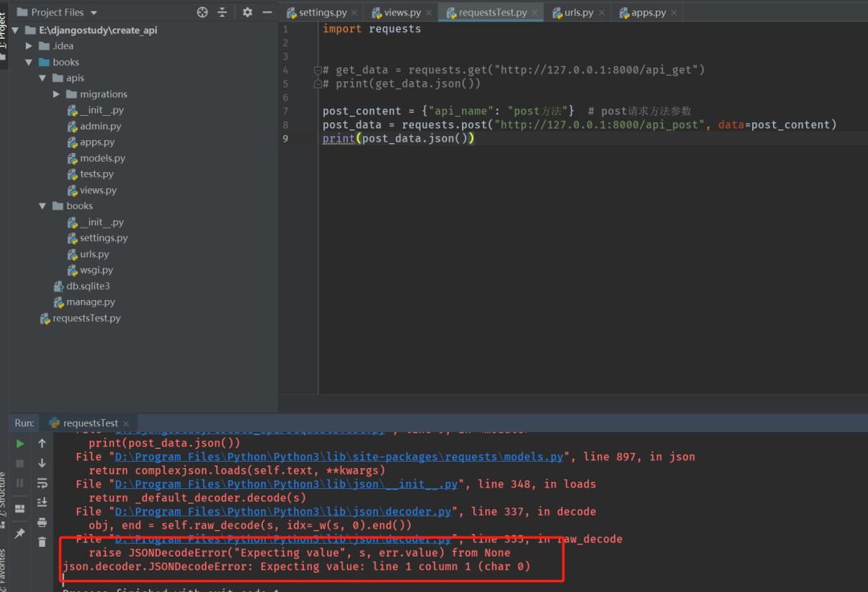Toggle scroll to end icon in Run console
Viewport: 868px width, 592px height.
coord(42,503)
